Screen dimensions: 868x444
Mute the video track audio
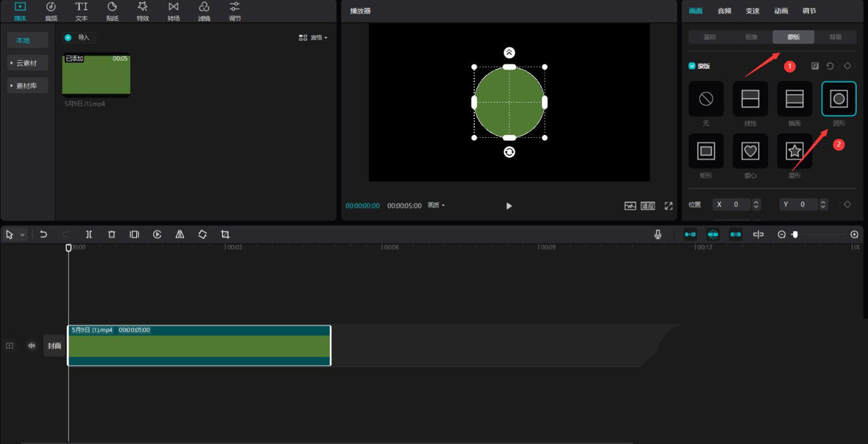pyautogui.click(x=31, y=346)
